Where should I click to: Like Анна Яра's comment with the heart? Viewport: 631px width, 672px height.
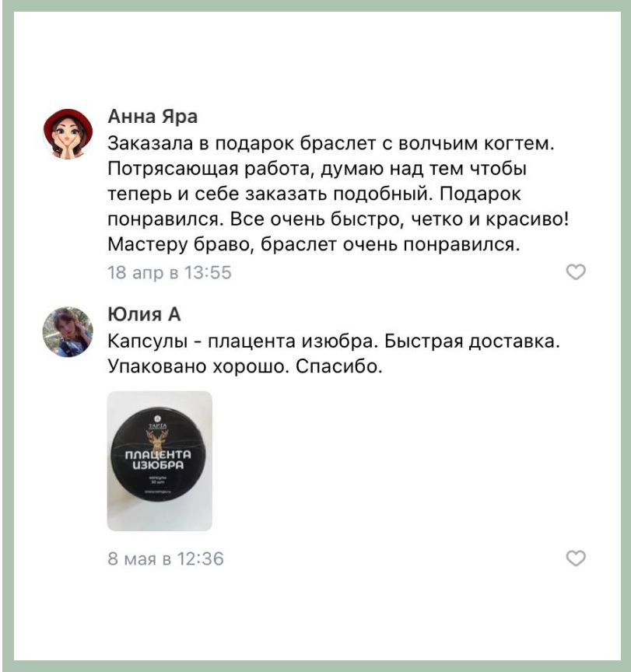pyautogui.click(x=576, y=272)
